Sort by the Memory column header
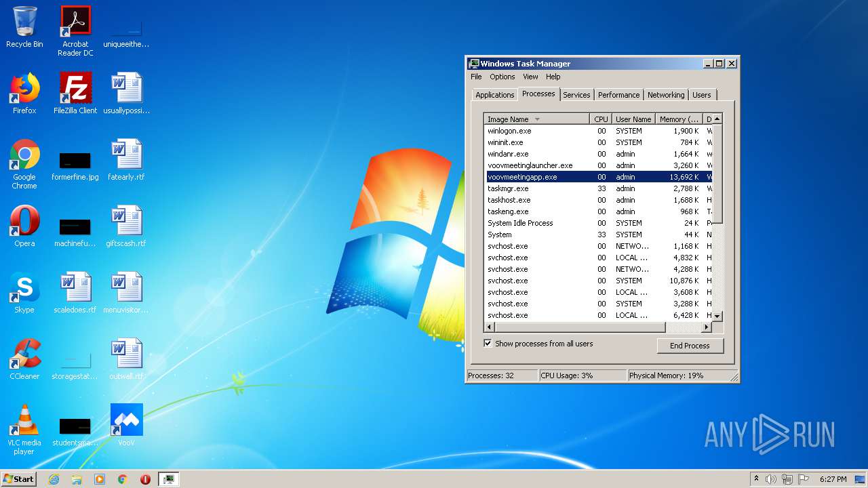Screen dimensions: 868x488 (679, 119)
